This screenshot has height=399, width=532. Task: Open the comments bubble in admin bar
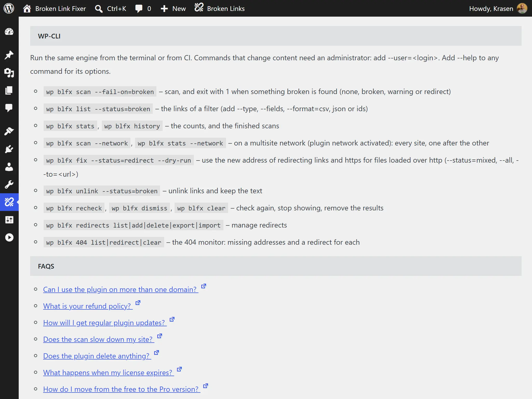coord(139,9)
